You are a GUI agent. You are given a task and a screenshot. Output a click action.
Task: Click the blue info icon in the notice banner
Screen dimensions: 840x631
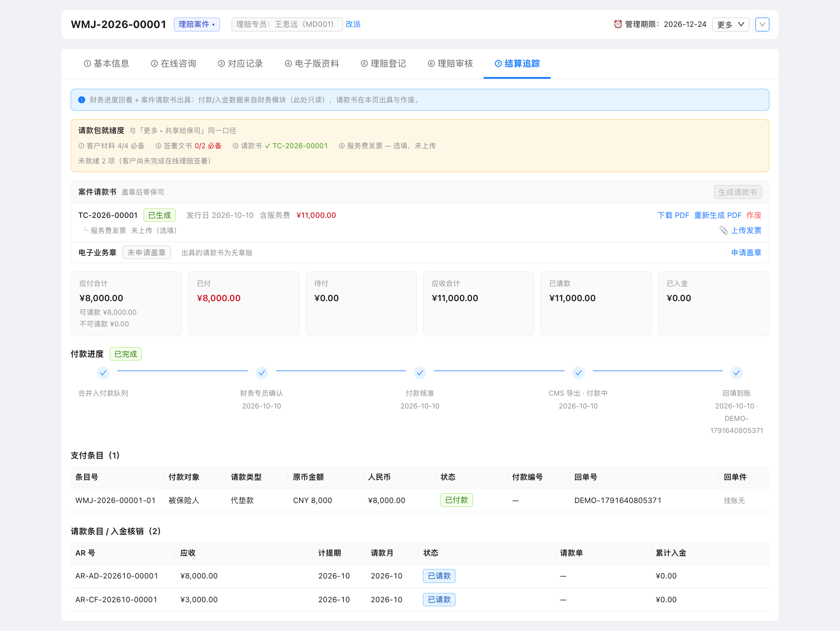tap(82, 100)
